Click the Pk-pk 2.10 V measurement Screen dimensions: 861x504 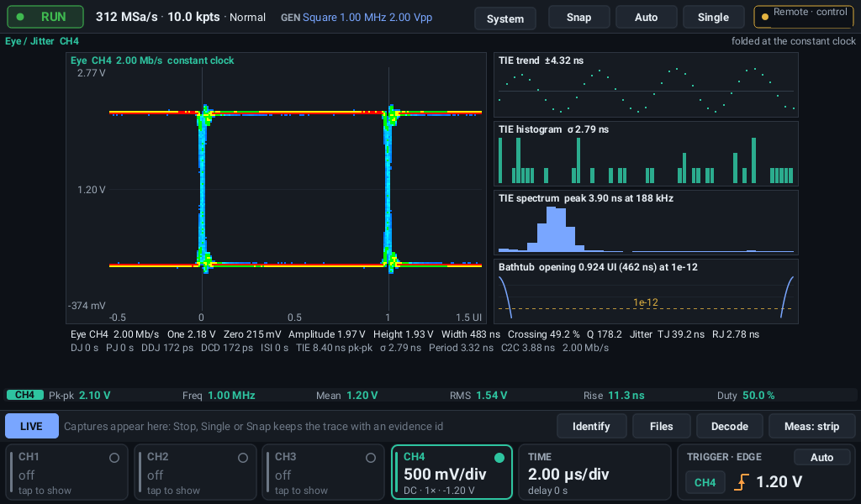(x=80, y=396)
